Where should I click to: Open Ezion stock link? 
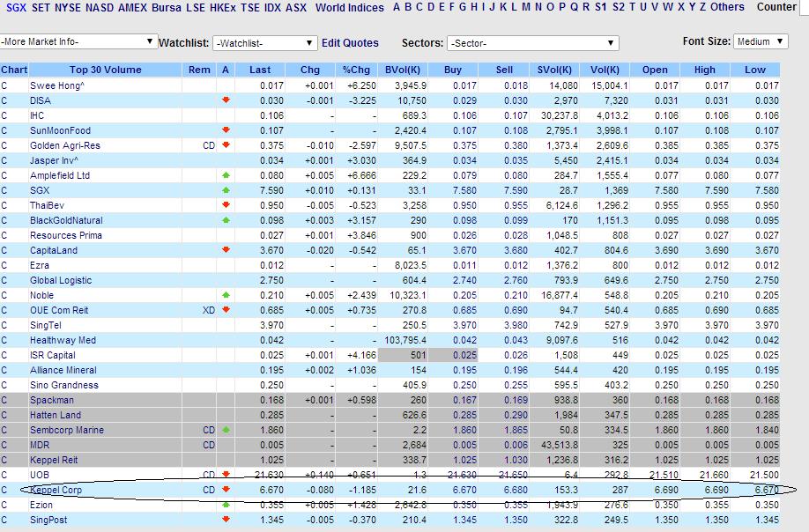41,505
